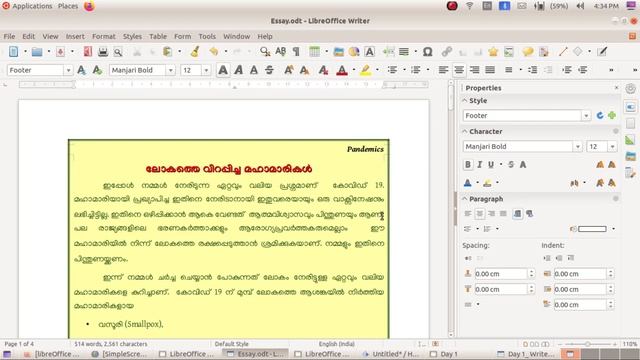Run the spelling check tool
The height and width of the screenshot is (360, 640).
(x=280, y=51)
